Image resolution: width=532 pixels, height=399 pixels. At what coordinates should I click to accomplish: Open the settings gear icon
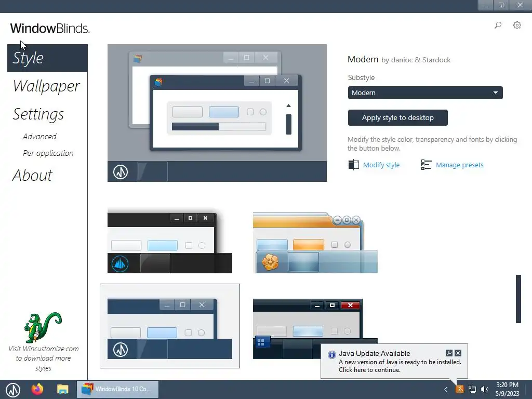[517, 25]
